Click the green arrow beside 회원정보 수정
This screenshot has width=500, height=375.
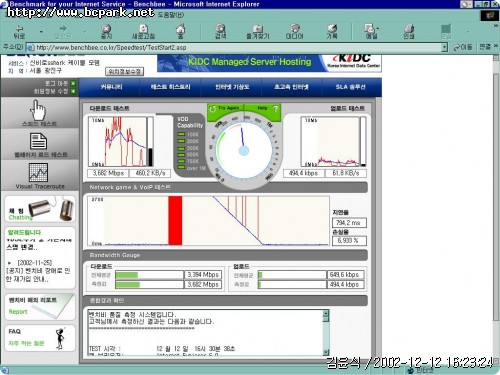click(x=73, y=91)
